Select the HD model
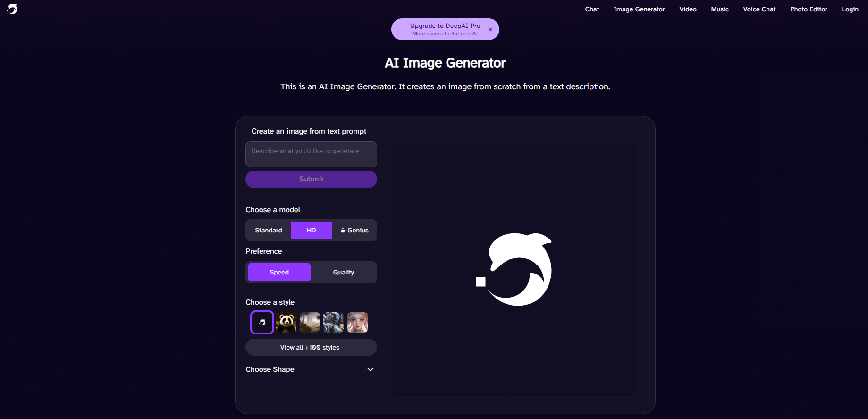This screenshot has width=868, height=419. click(312, 231)
